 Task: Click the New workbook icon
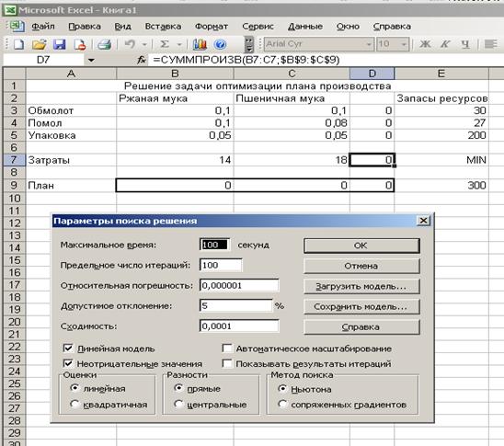click(18, 44)
